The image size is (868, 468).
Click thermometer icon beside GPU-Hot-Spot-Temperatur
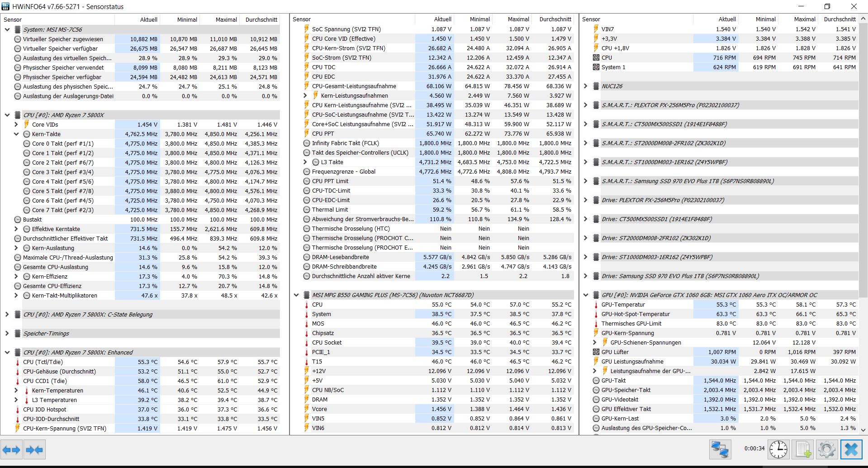point(596,314)
